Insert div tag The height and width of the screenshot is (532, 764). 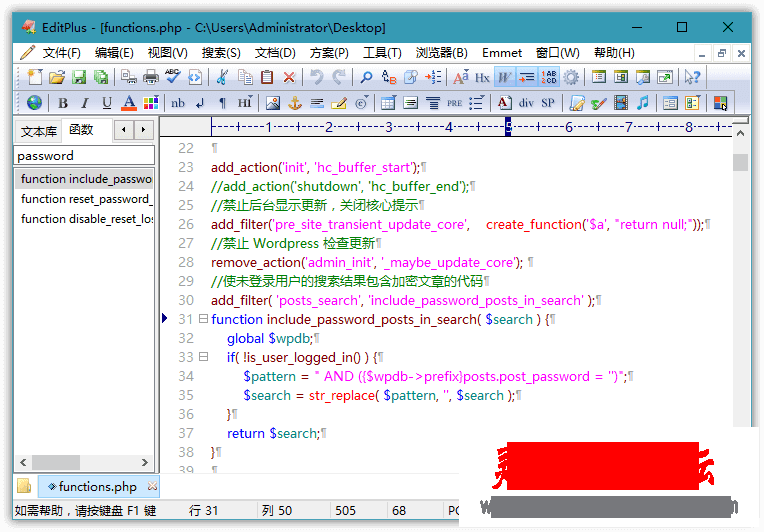pos(526,103)
